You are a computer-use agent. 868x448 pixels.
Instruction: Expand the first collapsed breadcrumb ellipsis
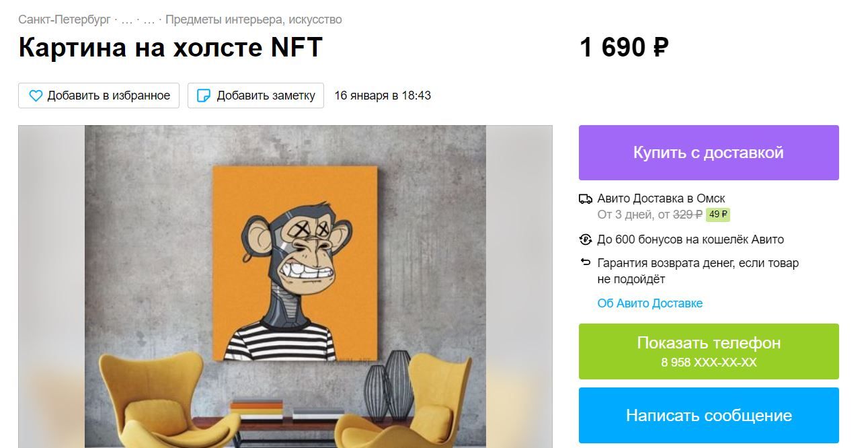pyautogui.click(x=127, y=20)
